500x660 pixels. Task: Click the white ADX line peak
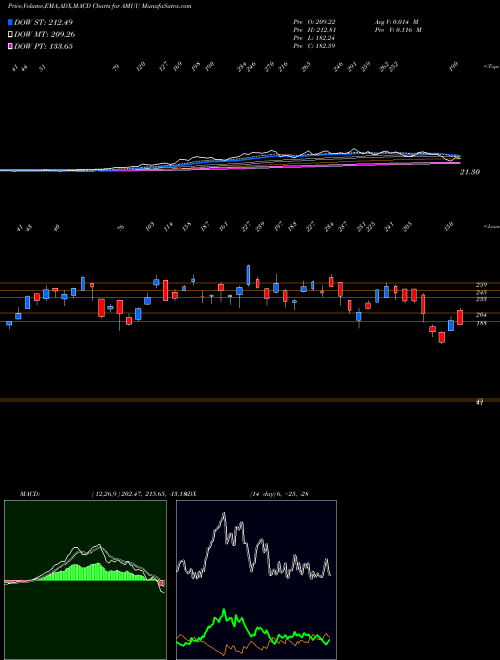pos(223,514)
